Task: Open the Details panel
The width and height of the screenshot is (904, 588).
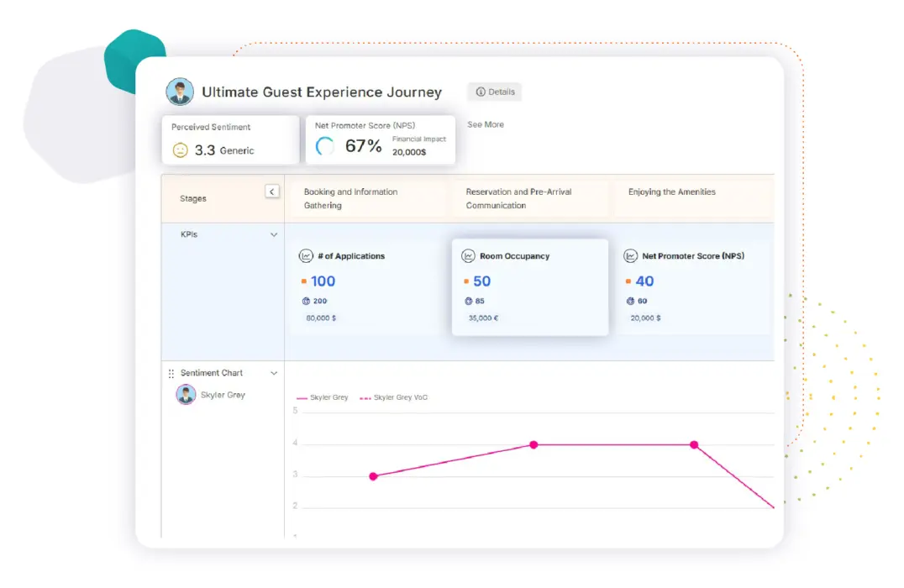Action: (494, 92)
